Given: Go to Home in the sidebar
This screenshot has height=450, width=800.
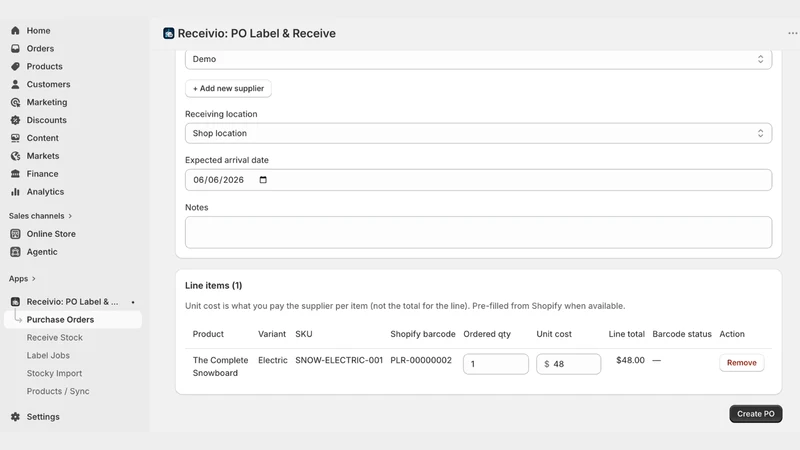Looking at the screenshot, I should 38,31.
